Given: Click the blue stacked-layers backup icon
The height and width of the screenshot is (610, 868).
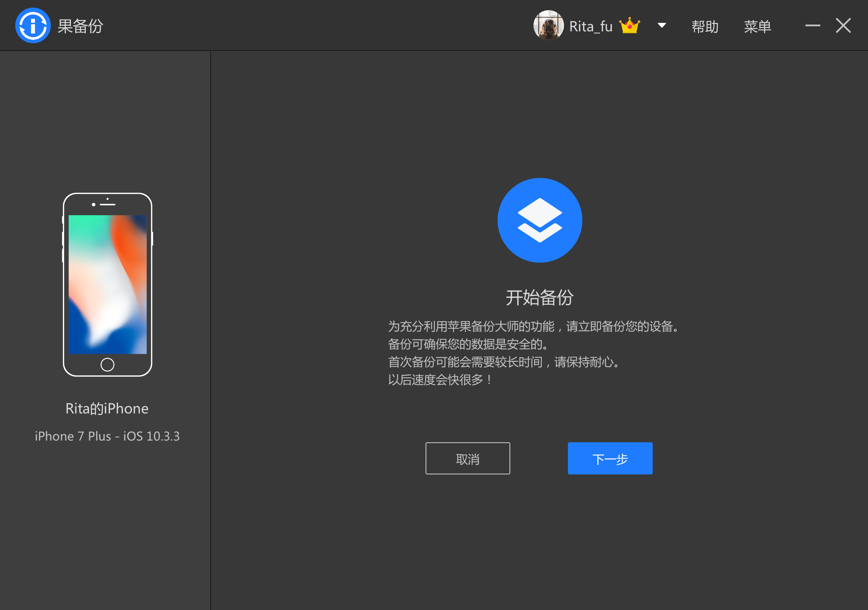Looking at the screenshot, I should click(x=539, y=220).
